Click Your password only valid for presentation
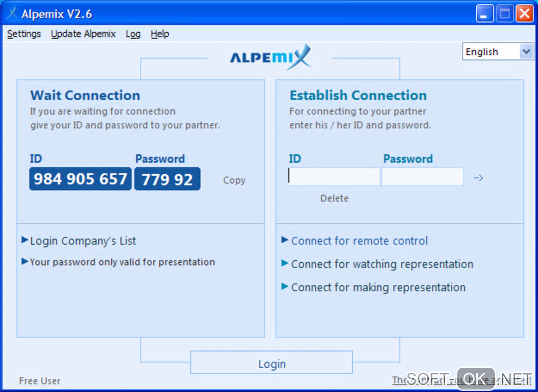 [122, 262]
